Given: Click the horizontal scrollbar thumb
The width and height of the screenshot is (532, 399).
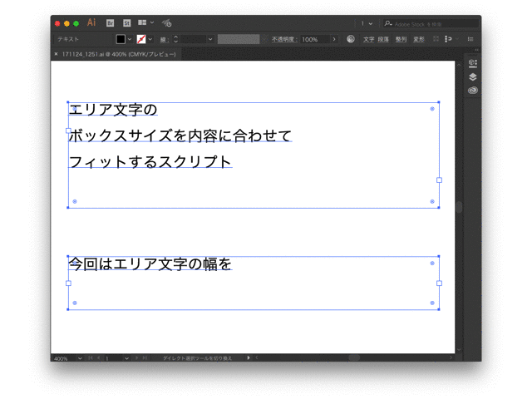Looking at the screenshot, I should [x=354, y=357].
